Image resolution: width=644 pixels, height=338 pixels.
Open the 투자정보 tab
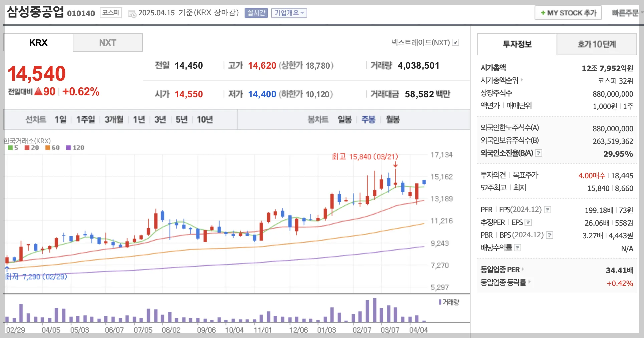point(517,44)
